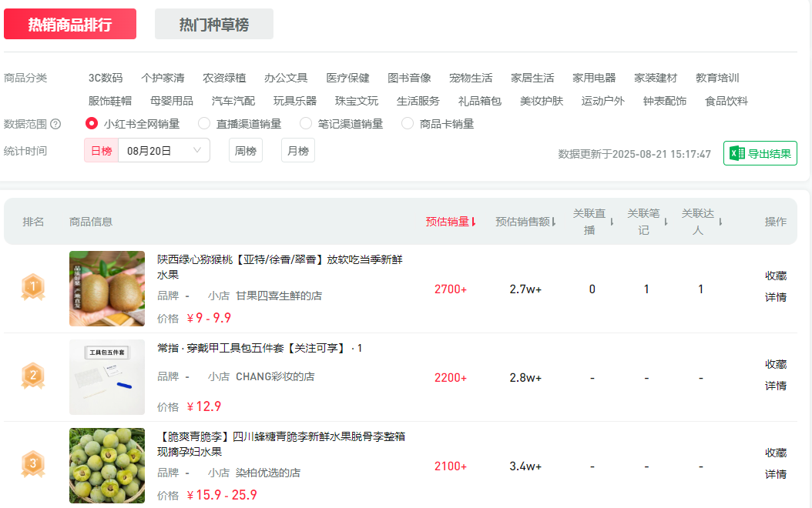Filter by 美妆护肤 category

(541, 101)
